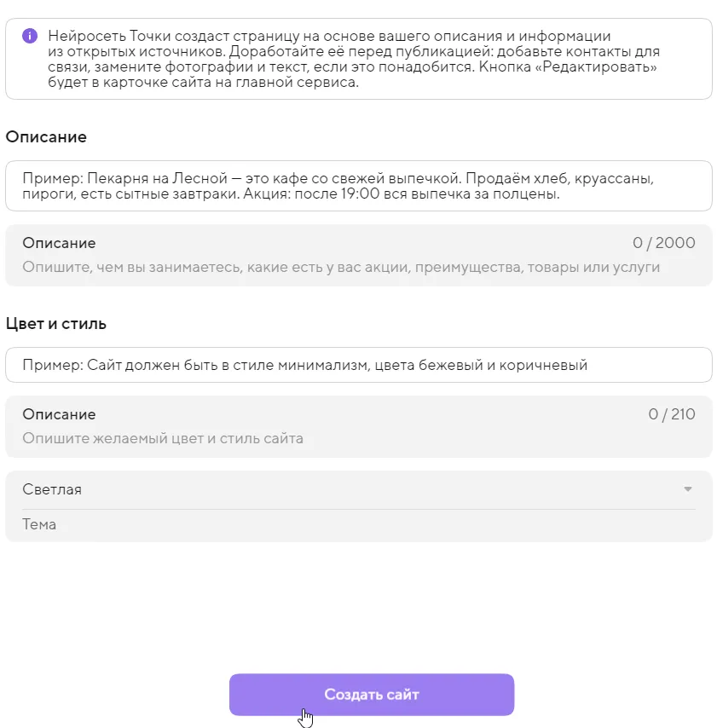Focus the color and style description field
This screenshot has height=728, width=717.
coord(358,427)
